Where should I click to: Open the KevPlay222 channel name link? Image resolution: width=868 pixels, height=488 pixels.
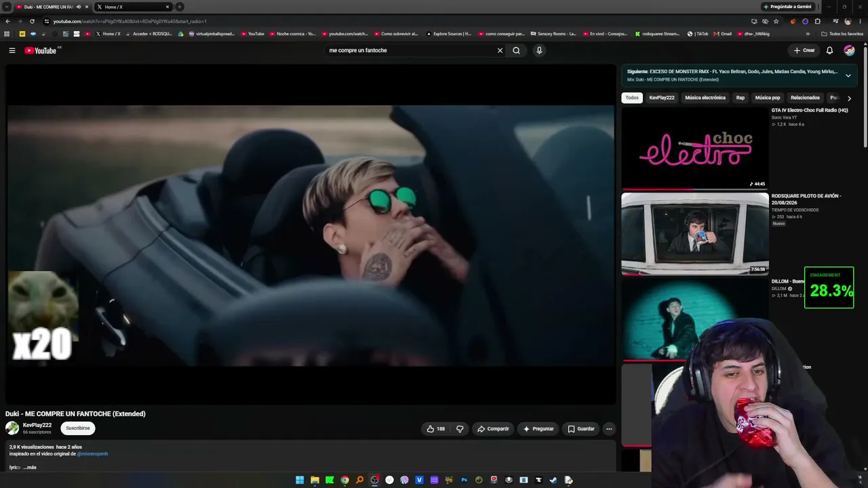pos(37,425)
